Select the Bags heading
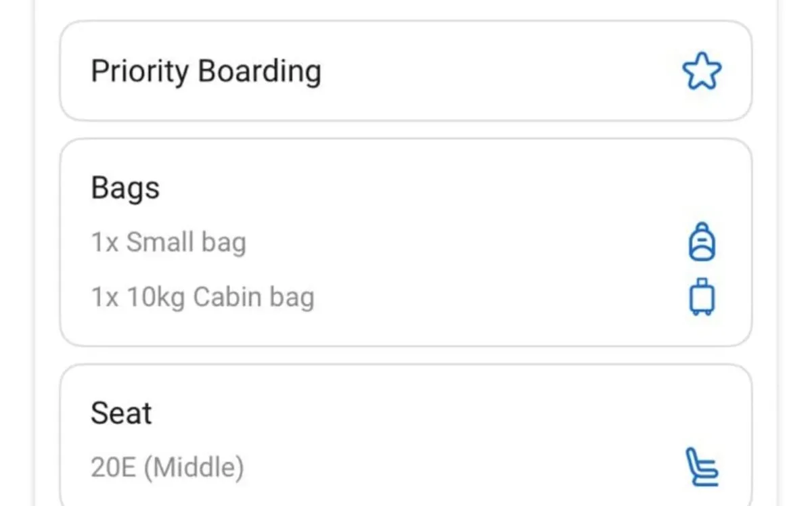The width and height of the screenshot is (812, 506). (x=125, y=188)
